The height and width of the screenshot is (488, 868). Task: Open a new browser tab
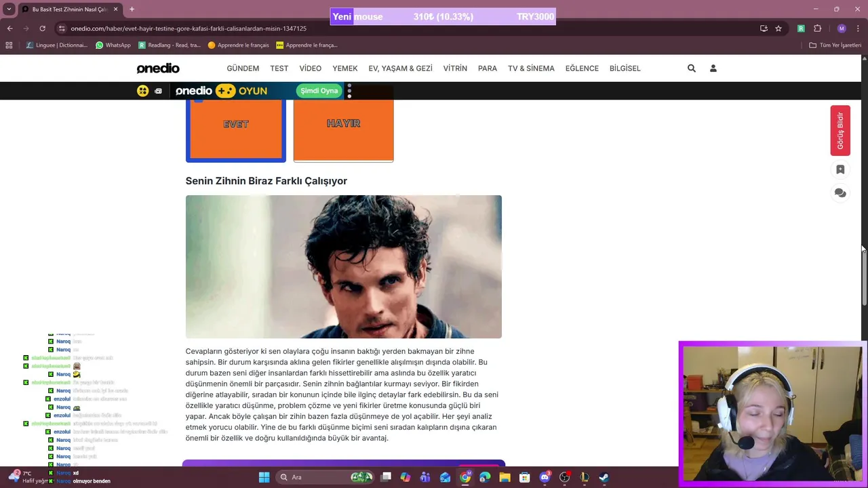point(132,9)
